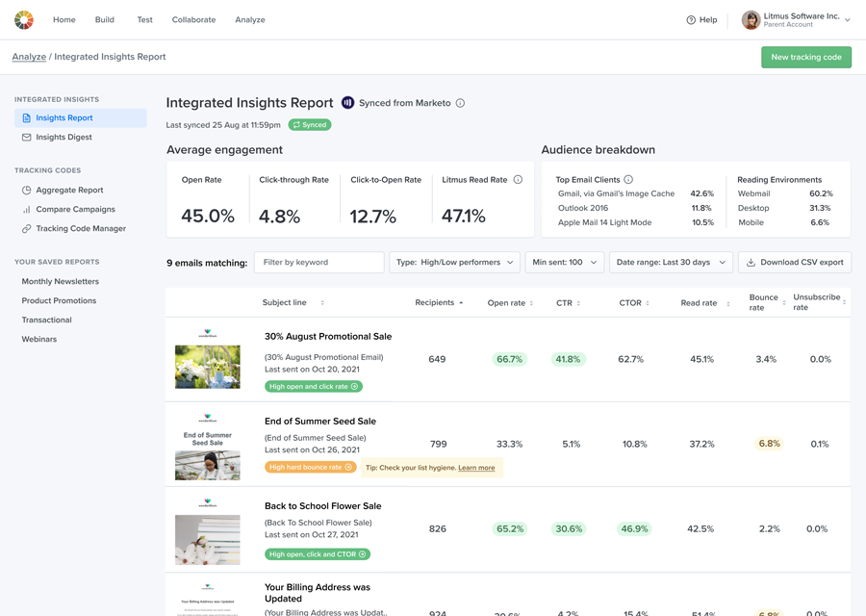Click the Analyze breadcrumb link
This screenshot has width=866, height=616.
29,57
